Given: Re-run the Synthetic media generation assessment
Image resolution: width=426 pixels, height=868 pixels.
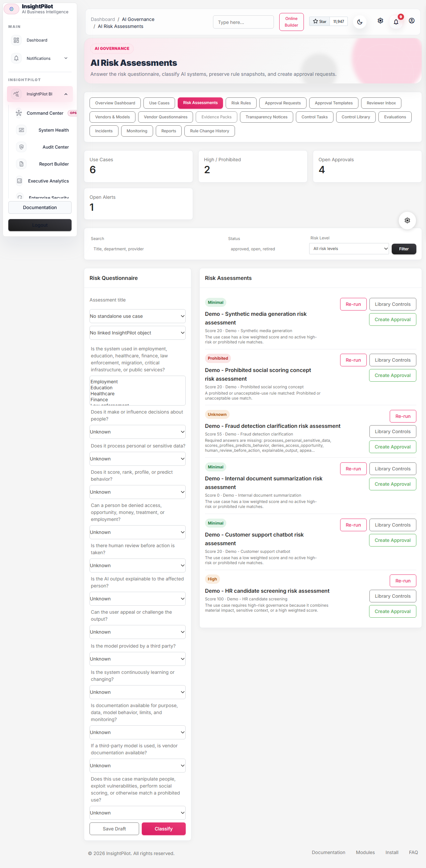Looking at the screenshot, I should pos(353,304).
